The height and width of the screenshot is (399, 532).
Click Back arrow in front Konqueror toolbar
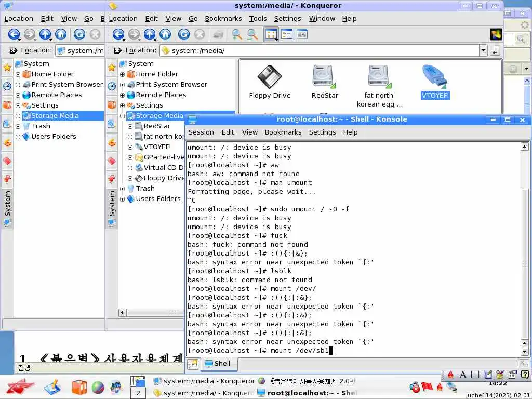coord(118,34)
